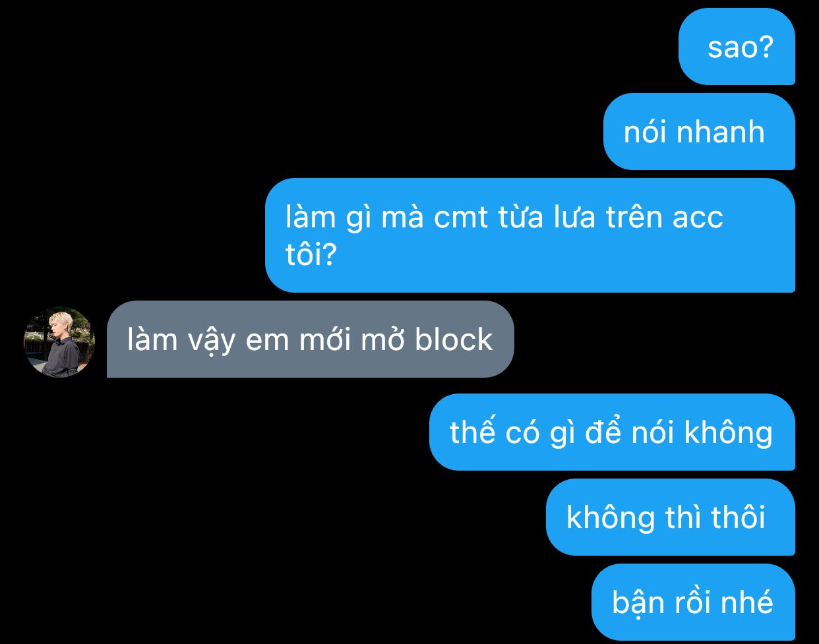Tap the 'không thì thôi' message
Image resolution: width=819 pixels, height=644 pixels.
[x=671, y=517]
